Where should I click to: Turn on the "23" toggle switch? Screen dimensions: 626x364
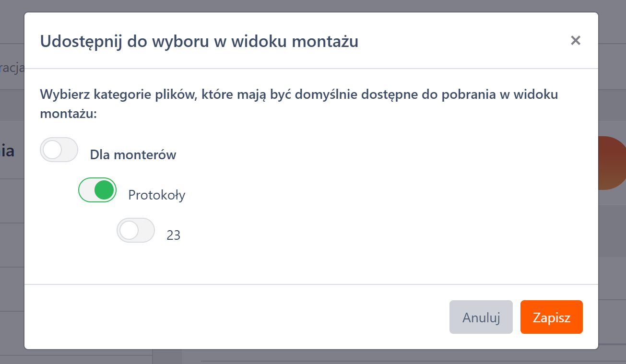click(136, 230)
